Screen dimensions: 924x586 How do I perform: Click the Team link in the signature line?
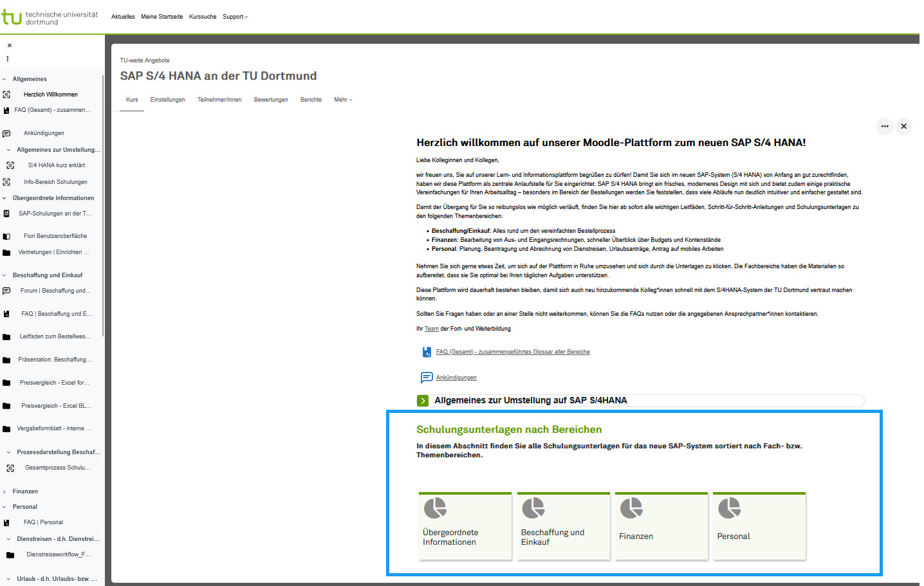[432, 329]
